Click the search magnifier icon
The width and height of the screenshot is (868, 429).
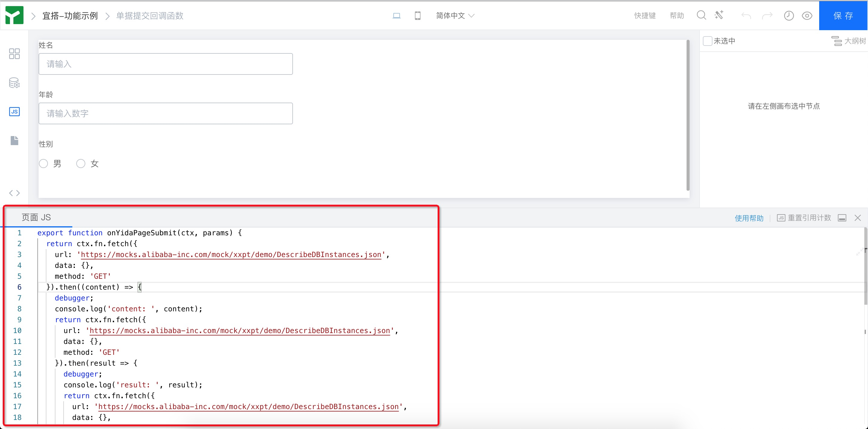pyautogui.click(x=701, y=15)
